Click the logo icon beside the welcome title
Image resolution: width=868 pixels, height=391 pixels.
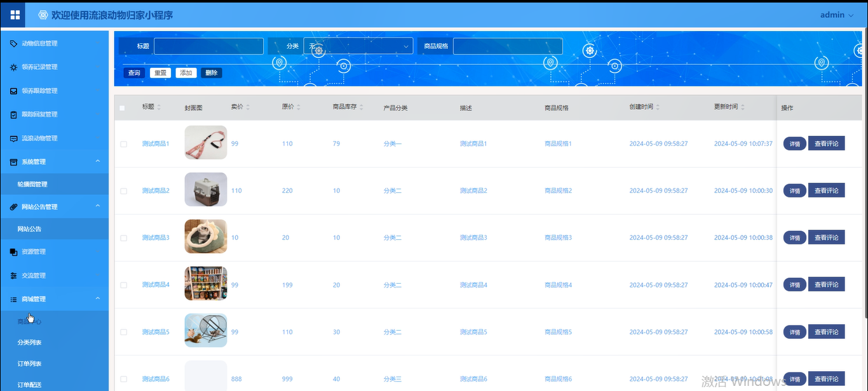[43, 15]
